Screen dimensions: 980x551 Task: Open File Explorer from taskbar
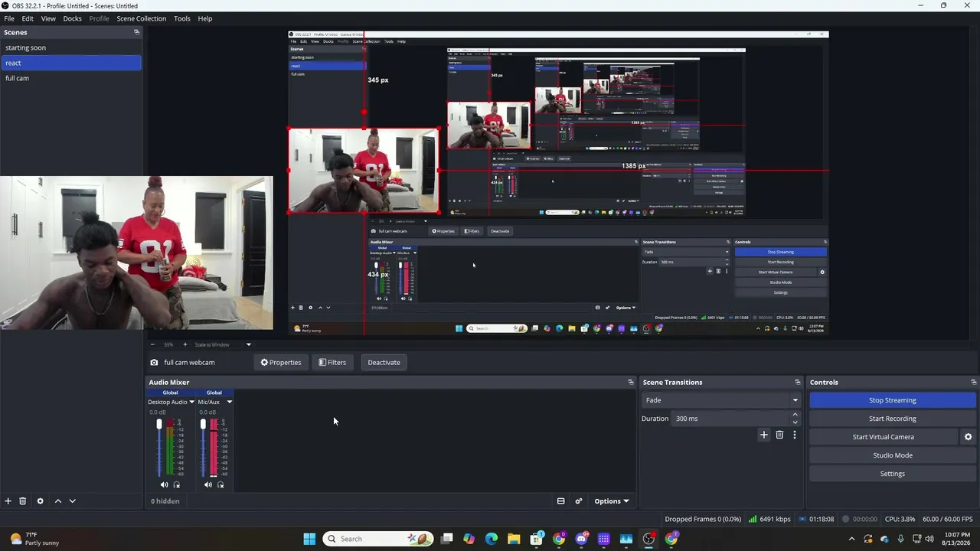click(514, 539)
